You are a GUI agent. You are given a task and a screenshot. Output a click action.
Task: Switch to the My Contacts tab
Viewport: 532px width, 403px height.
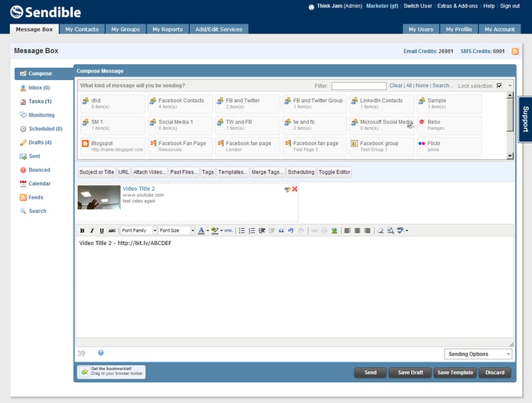(x=82, y=29)
